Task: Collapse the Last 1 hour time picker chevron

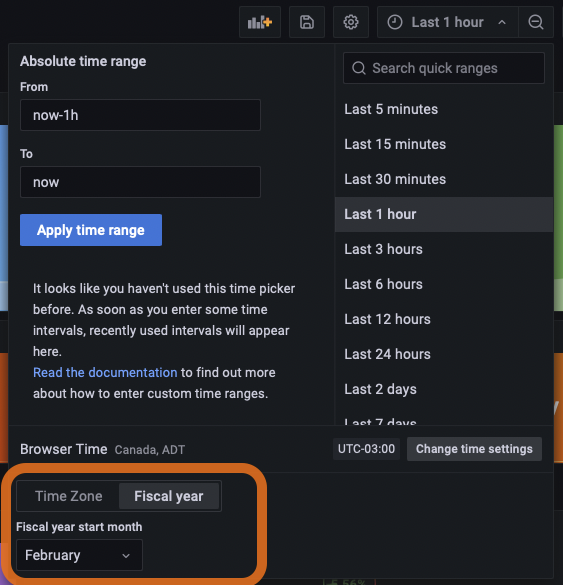Action: [x=502, y=22]
